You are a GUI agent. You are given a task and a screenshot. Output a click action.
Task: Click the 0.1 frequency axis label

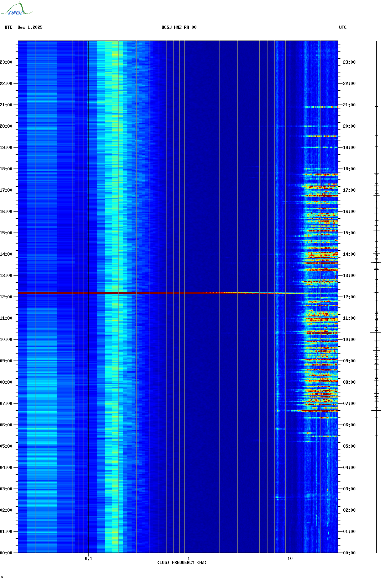tap(88, 559)
